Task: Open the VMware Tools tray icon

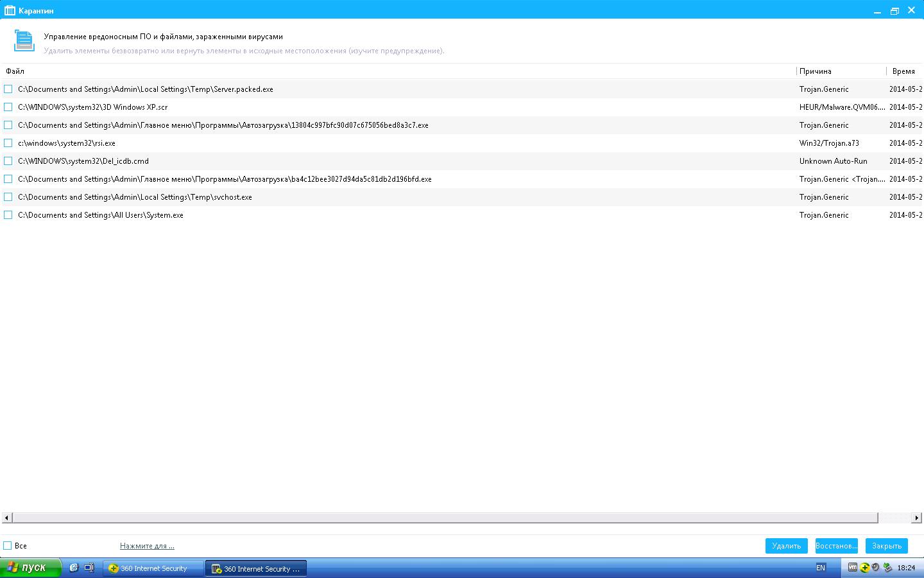Action: 853,568
